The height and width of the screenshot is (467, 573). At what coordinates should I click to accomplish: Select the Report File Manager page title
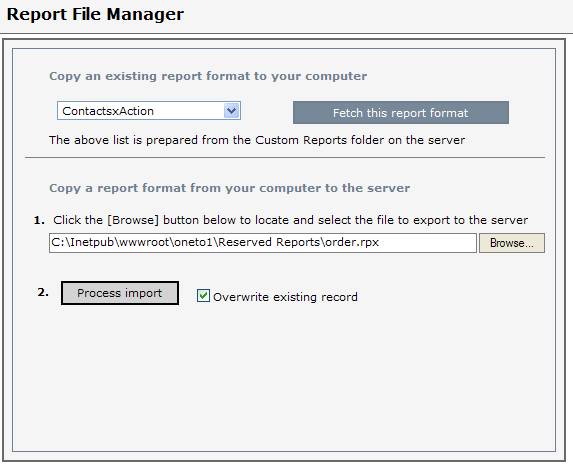[x=95, y=15]
